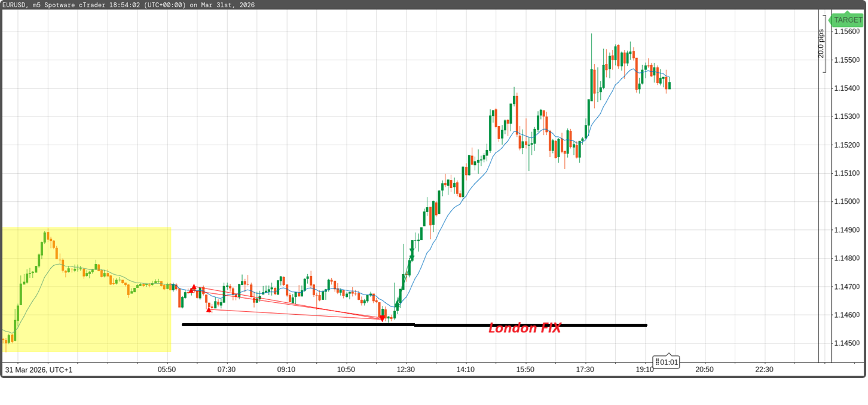Select the 01:01 bar countdown label
This screenshot has height=405, width=868.
(x=668, y=362)
